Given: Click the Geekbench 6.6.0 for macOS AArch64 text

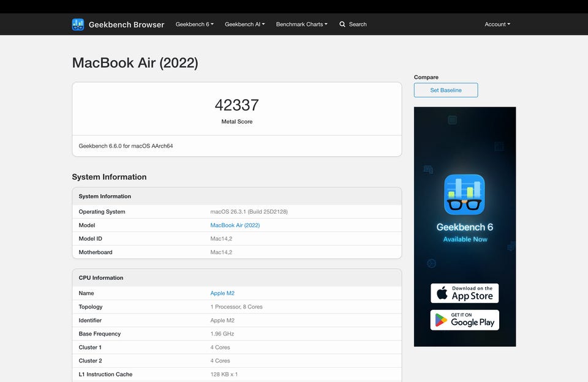Looking at the screenshot, I should point(126,146).
